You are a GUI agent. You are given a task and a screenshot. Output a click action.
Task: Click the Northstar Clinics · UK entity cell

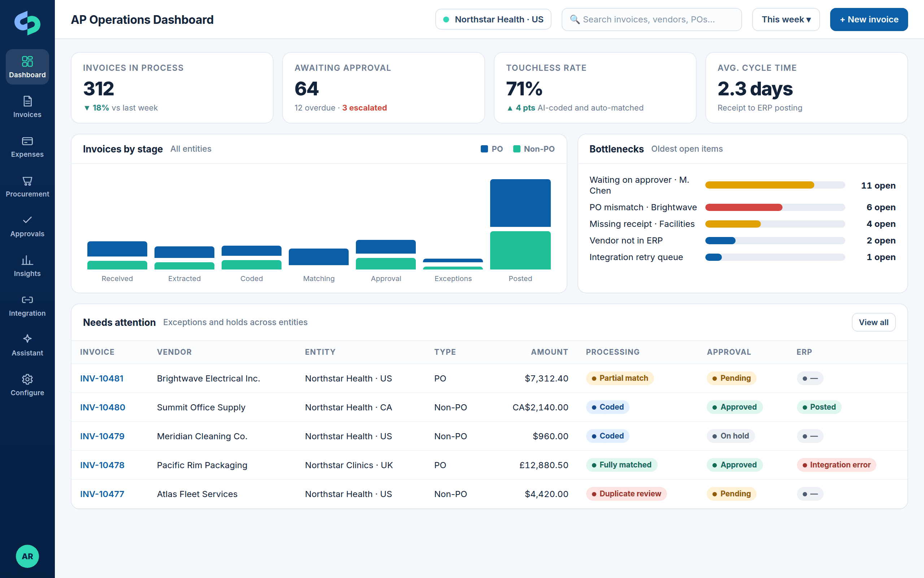(x=349, y=465)
